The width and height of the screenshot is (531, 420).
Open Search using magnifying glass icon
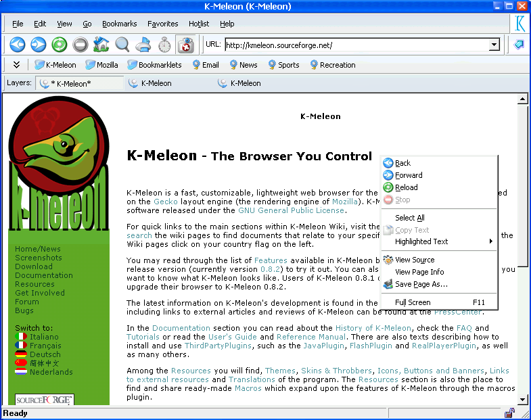[x=122, y=45]
